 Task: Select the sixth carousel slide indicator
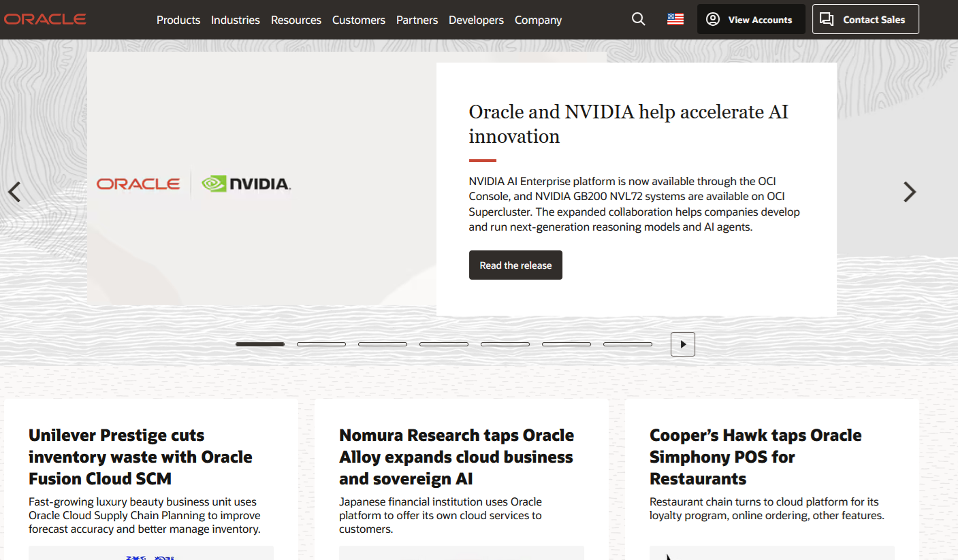[x=566, y=344]
